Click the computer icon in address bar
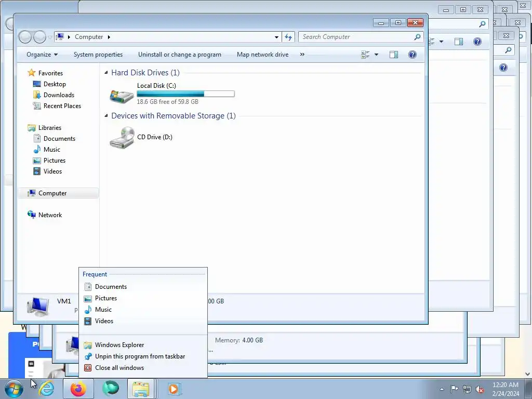The height and width of the screenshot is (399, 532). 60,37
